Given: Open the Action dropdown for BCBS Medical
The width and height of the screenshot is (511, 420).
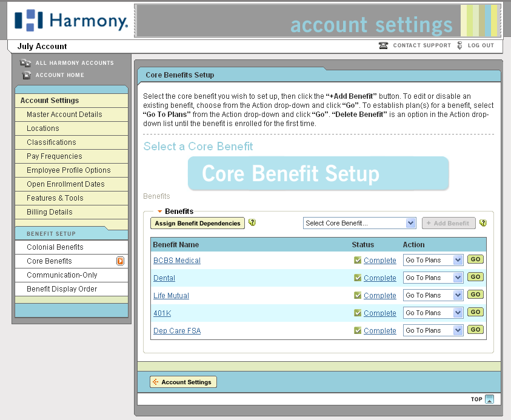Looking at the screenshot, I should (433, 260).
